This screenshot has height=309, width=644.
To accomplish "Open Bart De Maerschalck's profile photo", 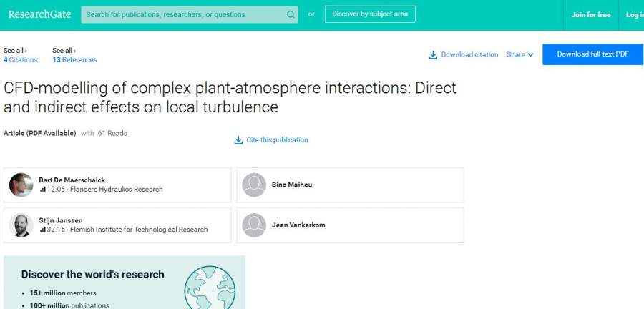I will (x=21, y=185).
